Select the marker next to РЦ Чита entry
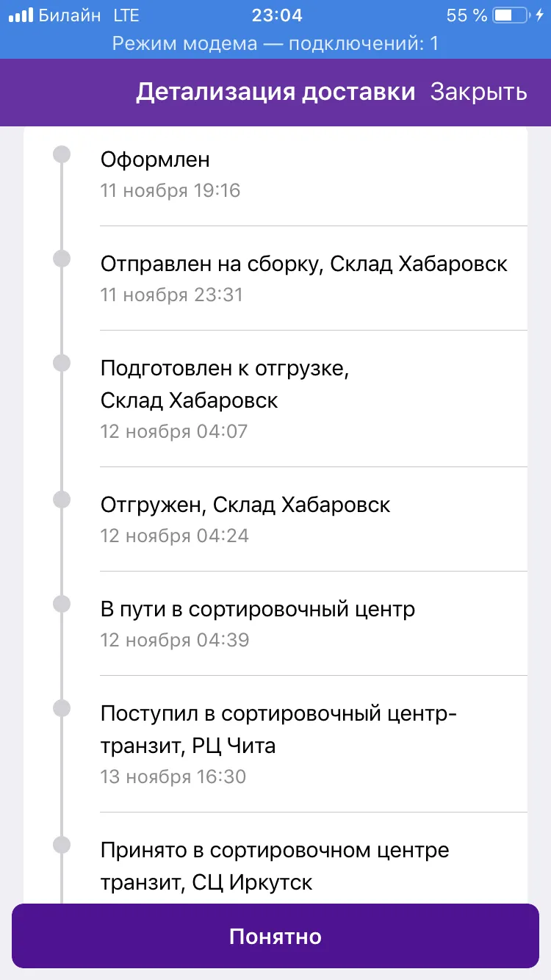This screenshot has width=551, height=980. pyautogui.click(x=62, y=708)
